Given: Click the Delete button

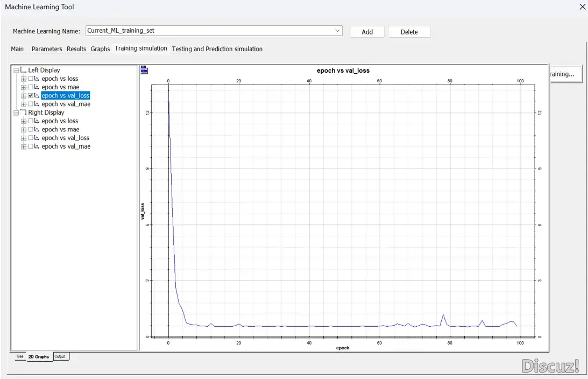Looking at the screenshot, I should click(409, 32).
